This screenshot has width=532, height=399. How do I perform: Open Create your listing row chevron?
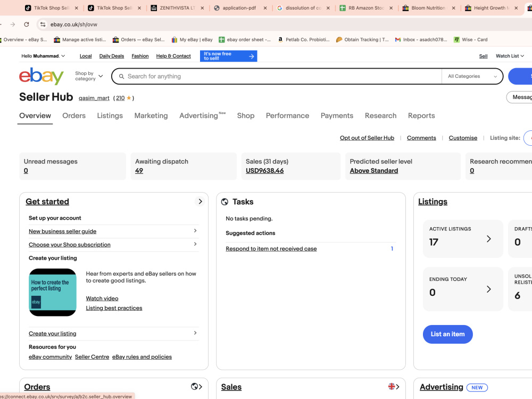point(195,333)
